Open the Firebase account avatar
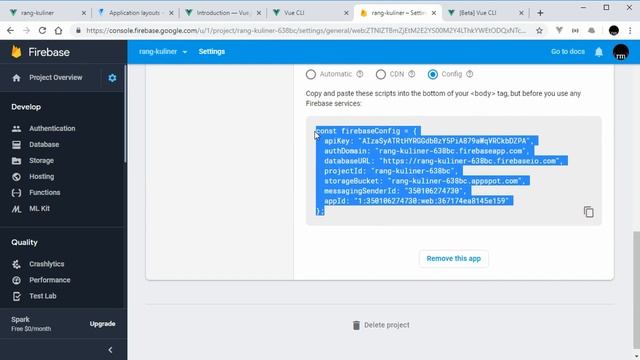640x360 pixels. pyautogui.click(x=620, y=52)
